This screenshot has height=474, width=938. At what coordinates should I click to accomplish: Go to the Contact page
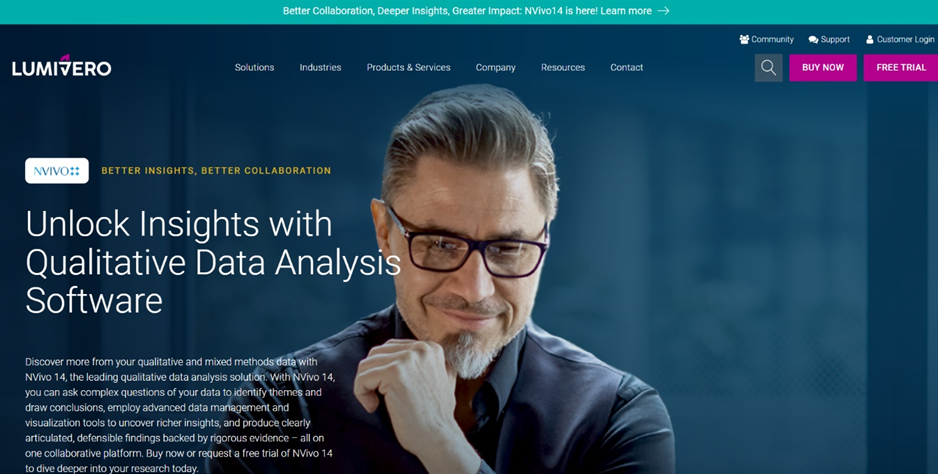[626, 68]
